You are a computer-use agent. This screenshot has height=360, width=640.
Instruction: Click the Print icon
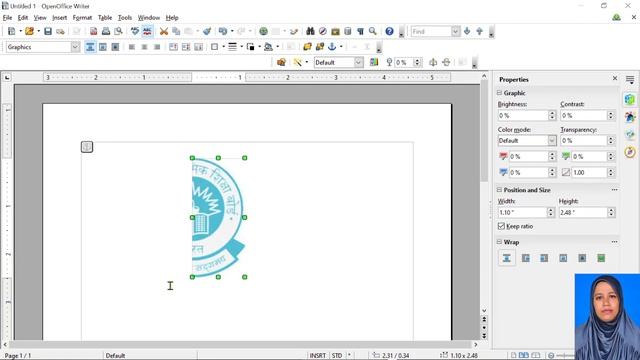(x=106, y=31)
